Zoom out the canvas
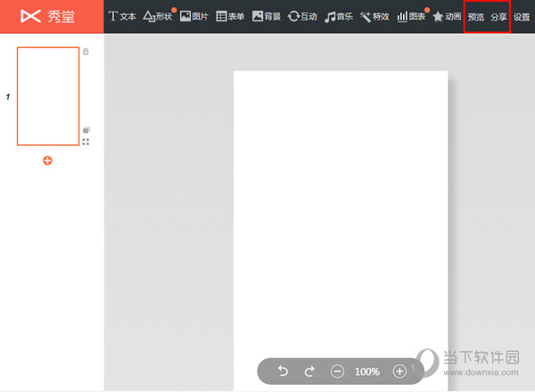Screen dimensions: 535x392 [x=337, y=372]
